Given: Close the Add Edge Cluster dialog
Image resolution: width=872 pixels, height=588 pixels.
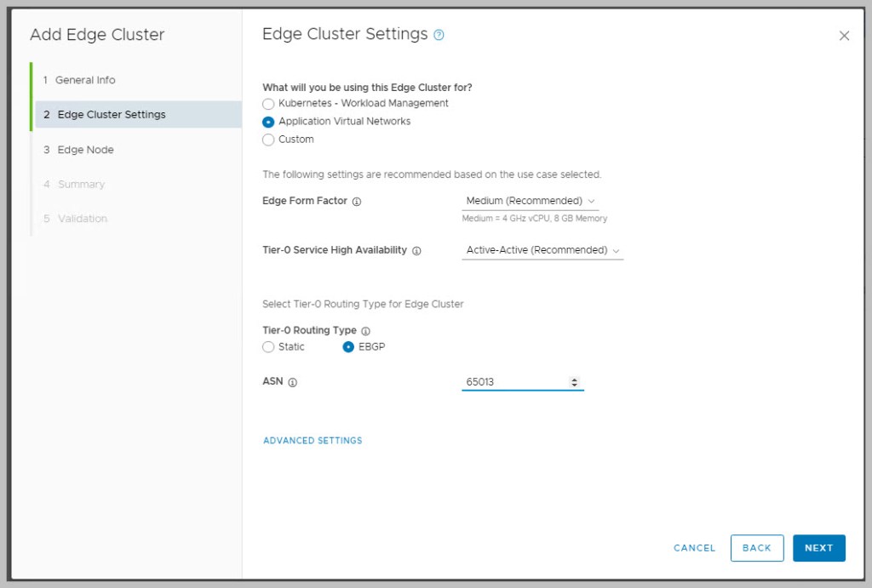Looking at the screenshot, I should pos(844,36).
